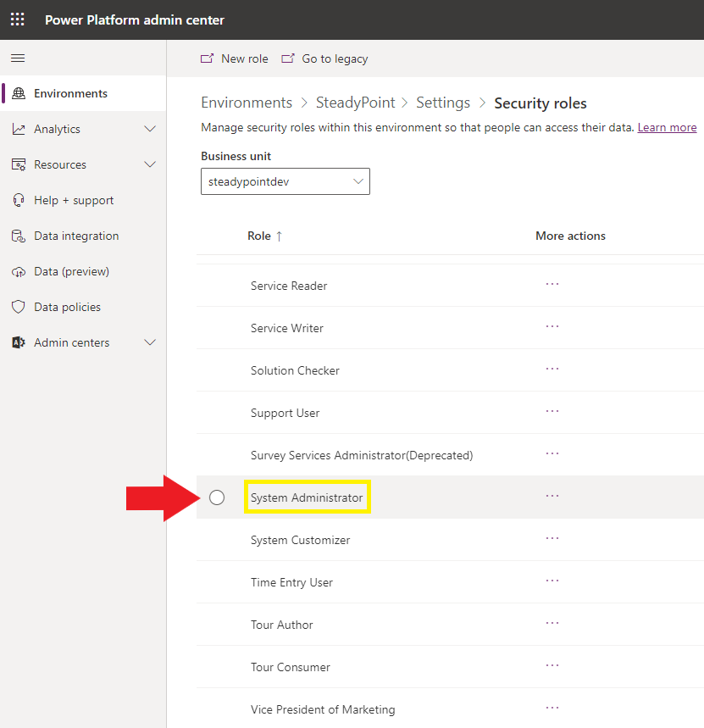Click the More actions column header
The height and width of the screenshot is (728, 704).
[570, 236]
